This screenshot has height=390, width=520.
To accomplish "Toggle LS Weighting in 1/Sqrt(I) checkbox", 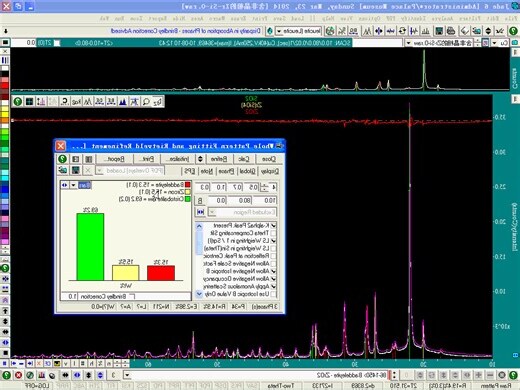I will click(x=273, y=241).
